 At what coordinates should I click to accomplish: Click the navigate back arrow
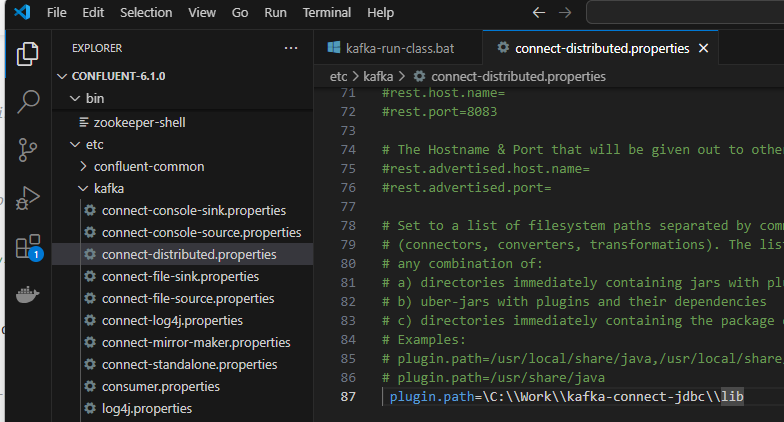539,12
